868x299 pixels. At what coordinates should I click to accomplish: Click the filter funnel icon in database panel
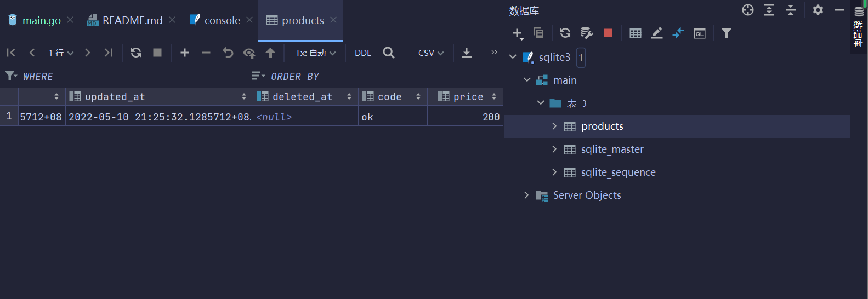tap(727, 33)
